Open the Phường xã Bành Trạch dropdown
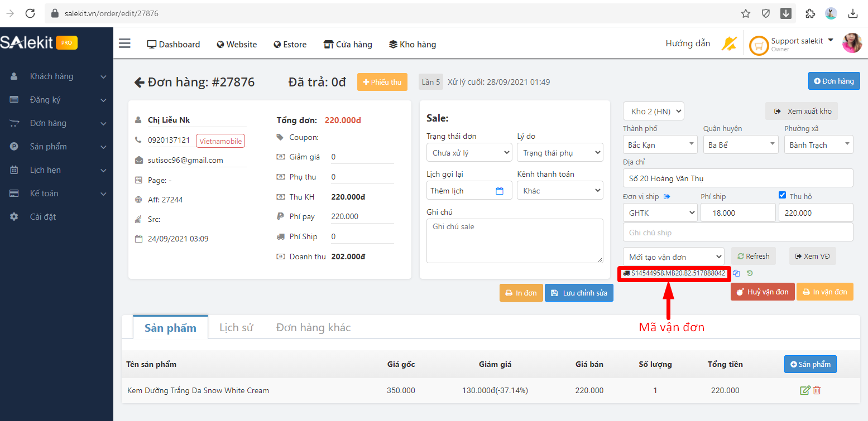Viewport: 868px width, 421px height. pyautogui.click(x=818, y=144)
